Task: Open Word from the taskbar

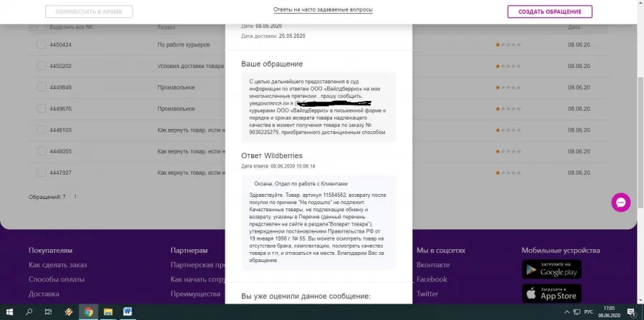Action: 127,312
